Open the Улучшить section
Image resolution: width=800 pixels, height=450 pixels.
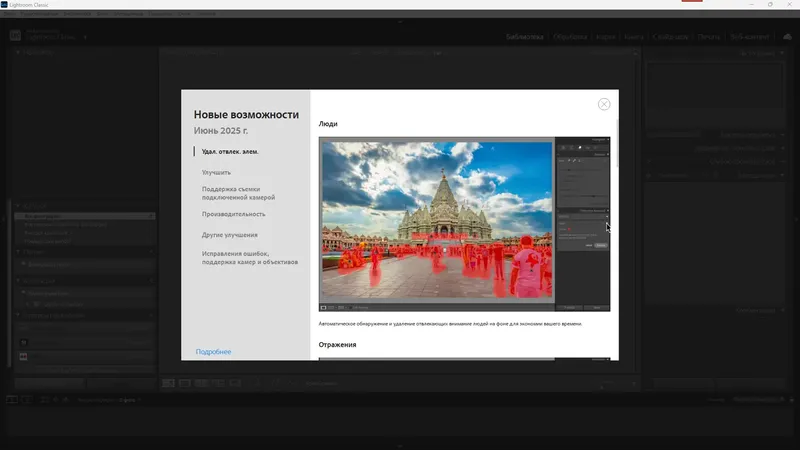click(216, 172)
